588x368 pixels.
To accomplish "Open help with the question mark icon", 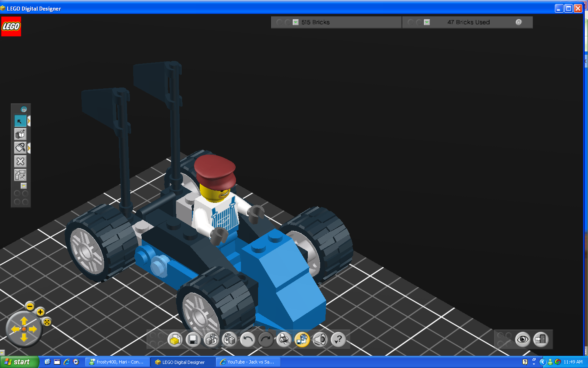I will [x=339, y=339].
